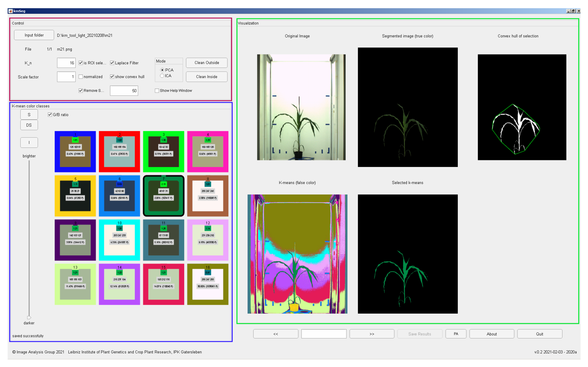Viewport: 588px width, 367px height.
Task: Click the brightness slider track
Action: (x=29, y=238)
